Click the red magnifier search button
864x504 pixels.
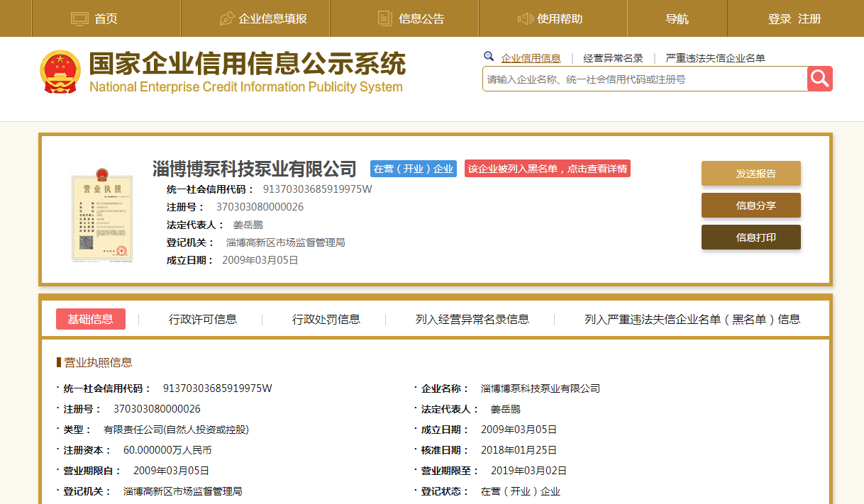click(819, 79)
